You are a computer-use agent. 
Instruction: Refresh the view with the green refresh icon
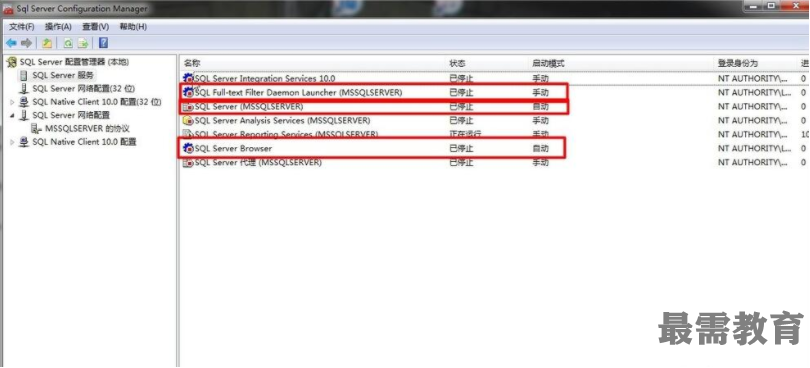[68, 43]
